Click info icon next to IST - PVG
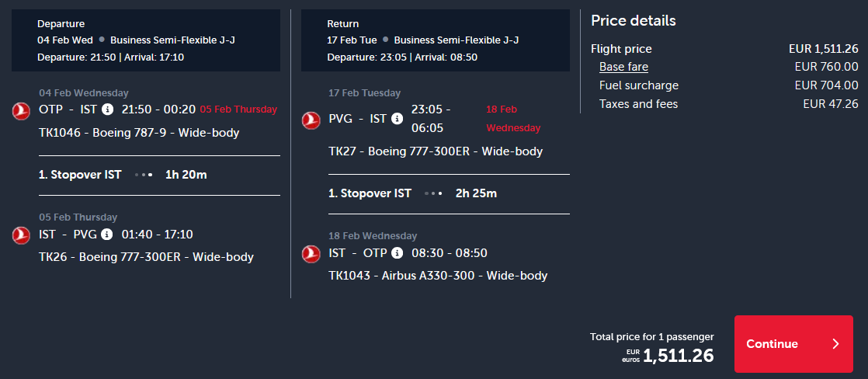This screenshot has width=868, height=379. tap(107, 234)
